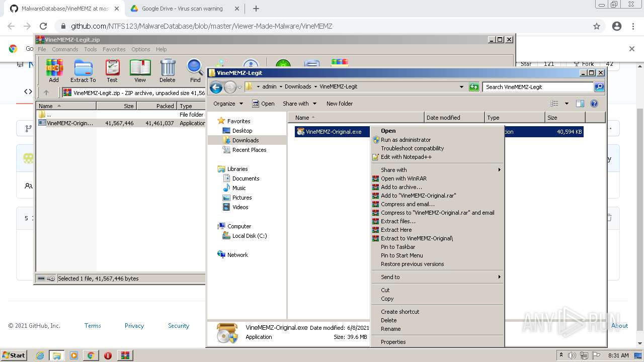Open Chrome profile avatar icon
644x362 pixels.
tap(617, 26)
